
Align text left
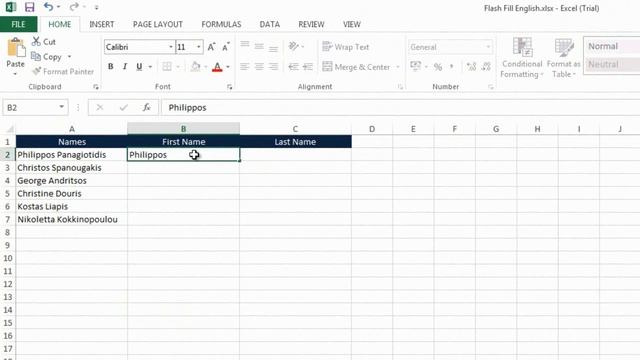pyautogui.click(x=245, y=67)
